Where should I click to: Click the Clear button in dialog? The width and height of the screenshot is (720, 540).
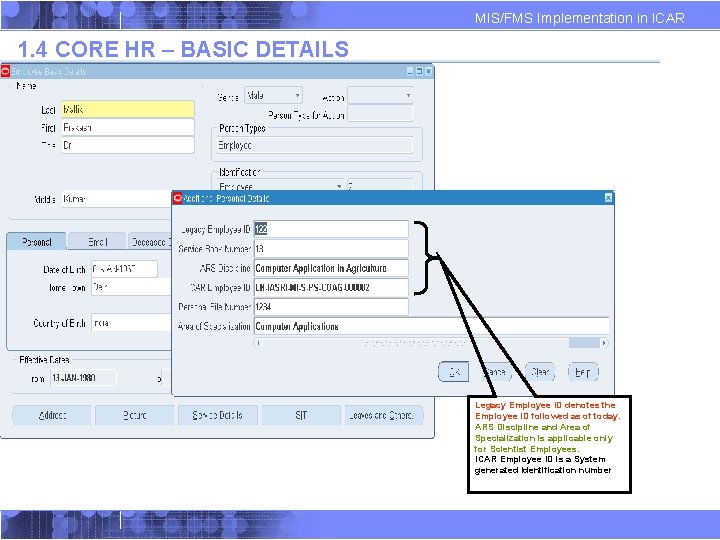click(x=540, y=371)
